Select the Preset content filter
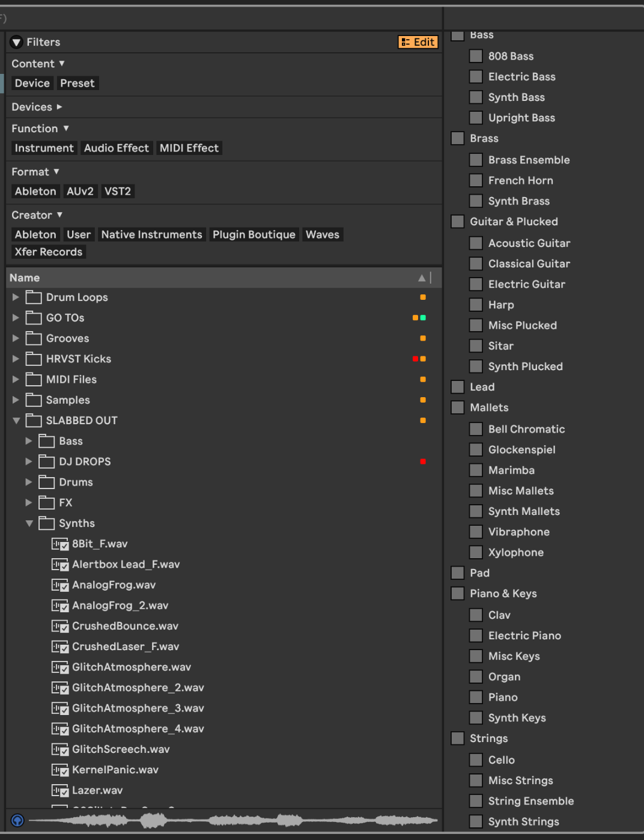 tap(77, 83)
